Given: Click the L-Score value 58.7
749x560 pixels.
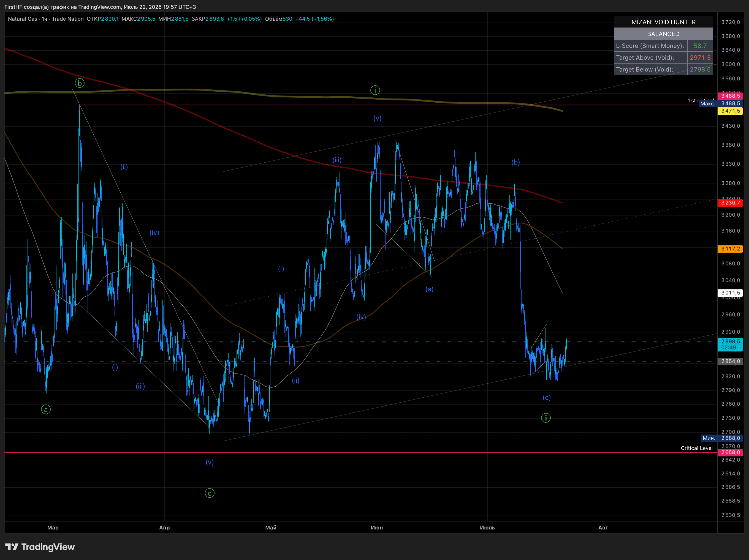Looking at the screenshot, I should point(700,46).
